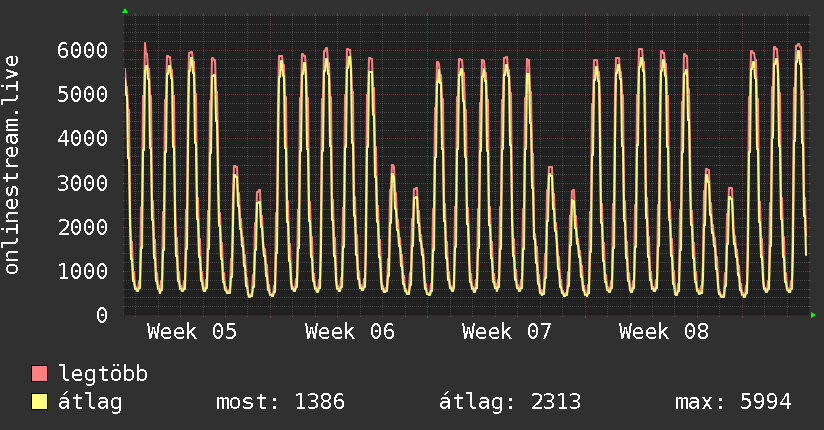Click the onlinestream.live vertical axis title
This screenshot has width=824, height=430.
pyautogui.click(x=12, y=165)
